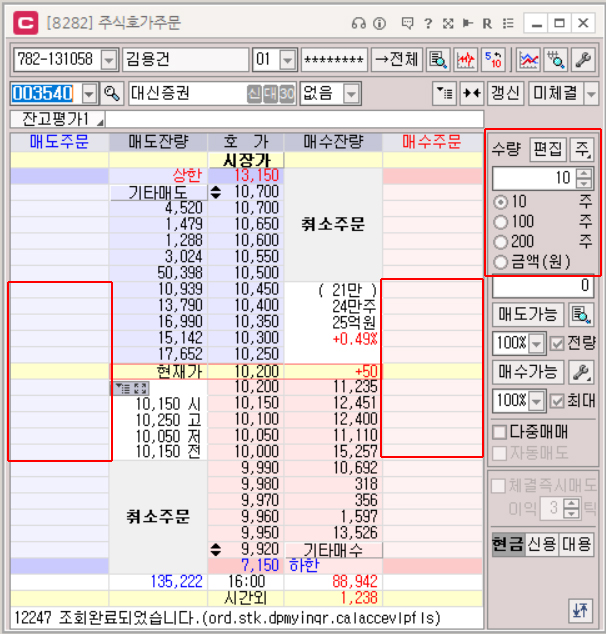
Task: Click the 편집 quantity edit button
Action: coord(547,149)
